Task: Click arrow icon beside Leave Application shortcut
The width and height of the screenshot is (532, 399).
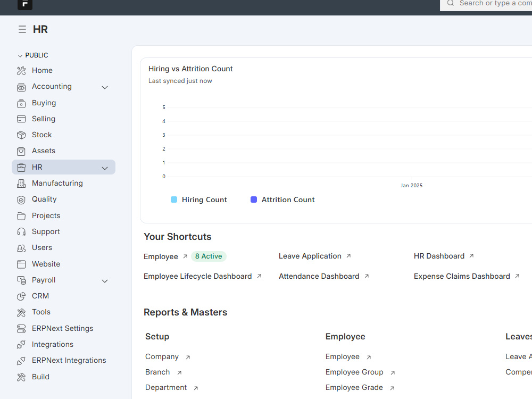Action: coord(348,256)
